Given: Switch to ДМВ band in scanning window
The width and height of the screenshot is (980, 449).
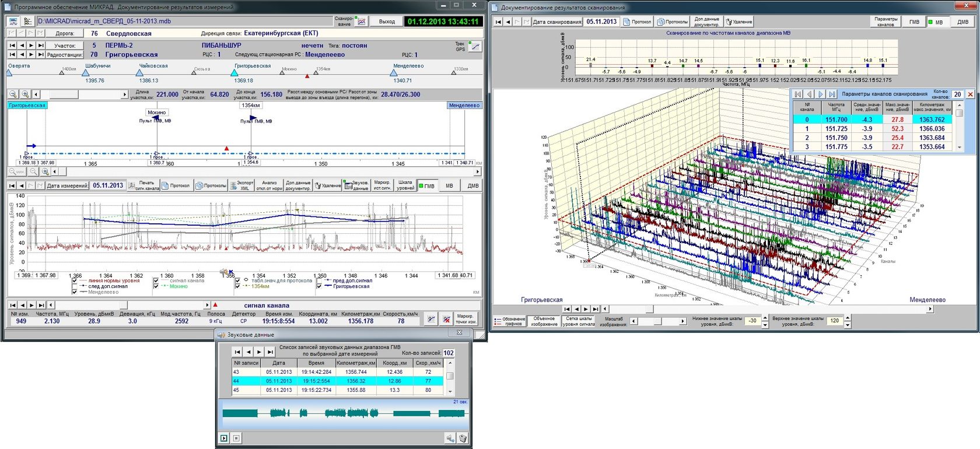Looking at the screenshot, I should [963, 22].
